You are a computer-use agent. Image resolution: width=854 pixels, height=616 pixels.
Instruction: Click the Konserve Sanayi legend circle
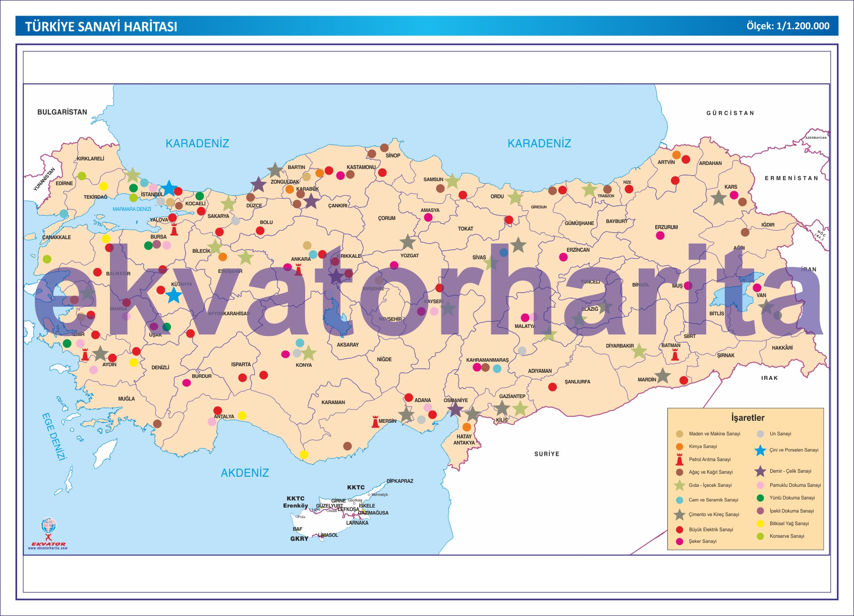[760, 536]
